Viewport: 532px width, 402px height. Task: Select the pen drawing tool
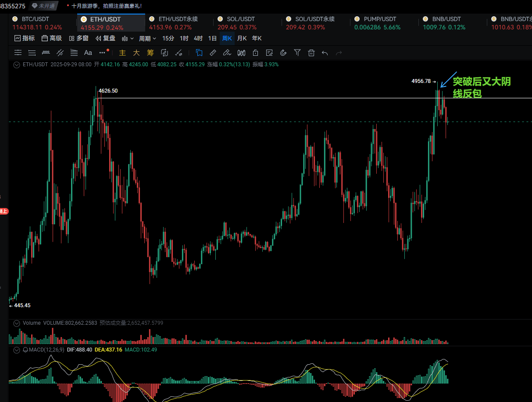click(227, 53)
